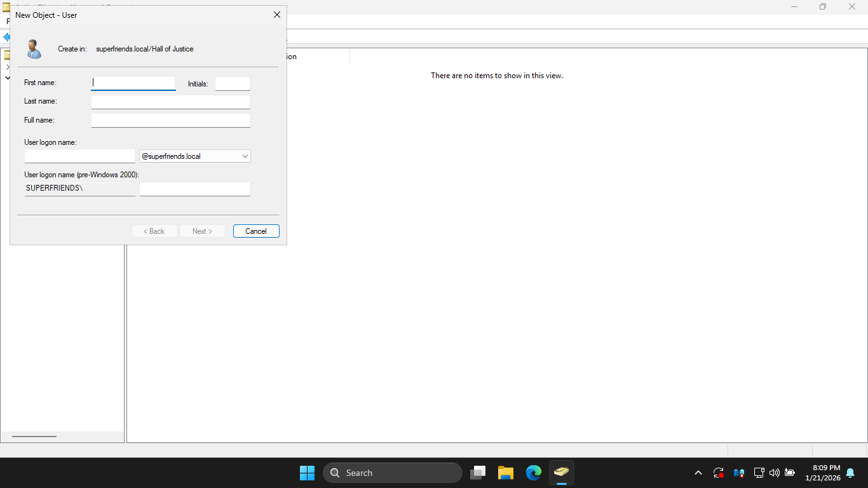
Task: Click the User logon name field
Action: pyautogui.click(x=80, y=156)
